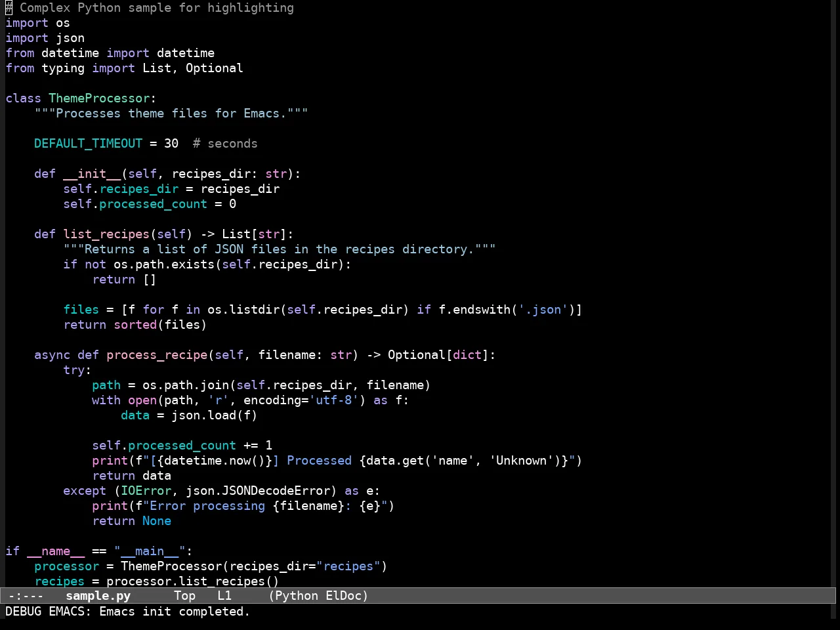Click 'processor.list_recipes()' call on last line

tap(193, 581)
